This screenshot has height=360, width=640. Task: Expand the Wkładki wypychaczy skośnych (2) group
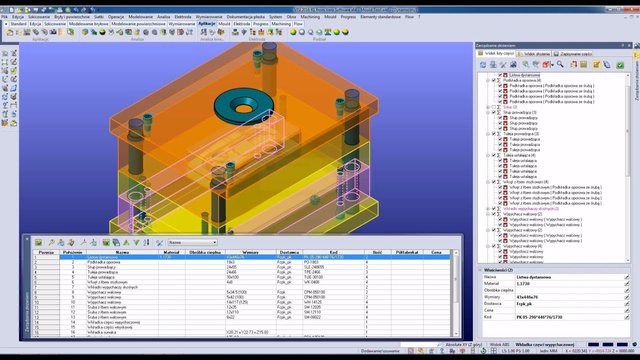coord(488,209)
